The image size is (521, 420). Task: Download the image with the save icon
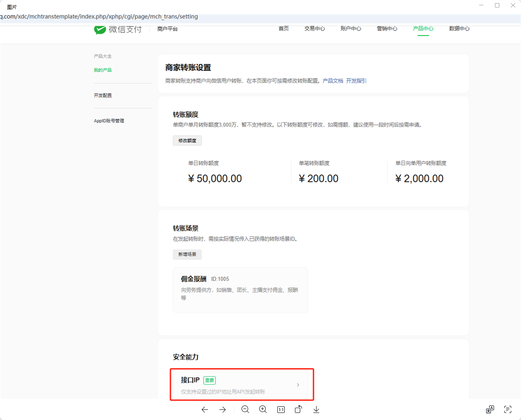[316, 409]
